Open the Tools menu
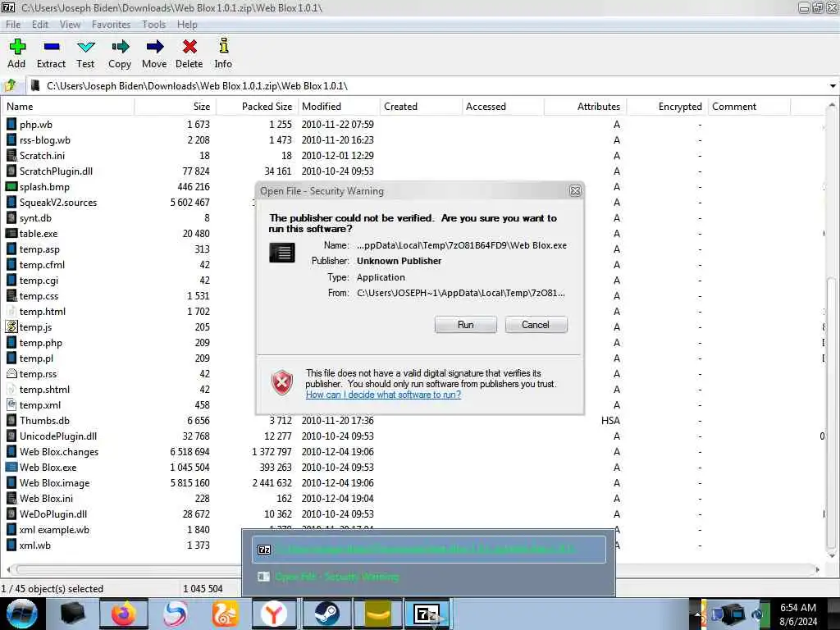The image size is (840, 630). [x=153, y=25]
